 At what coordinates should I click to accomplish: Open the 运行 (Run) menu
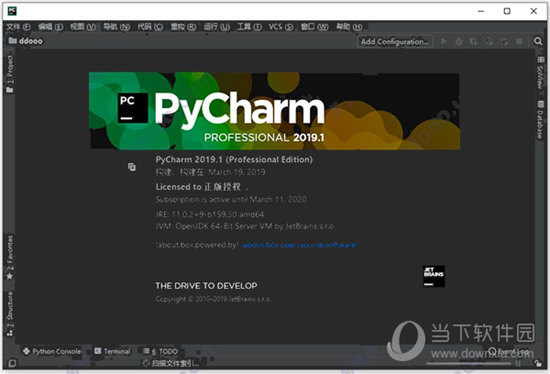[217, 27]
